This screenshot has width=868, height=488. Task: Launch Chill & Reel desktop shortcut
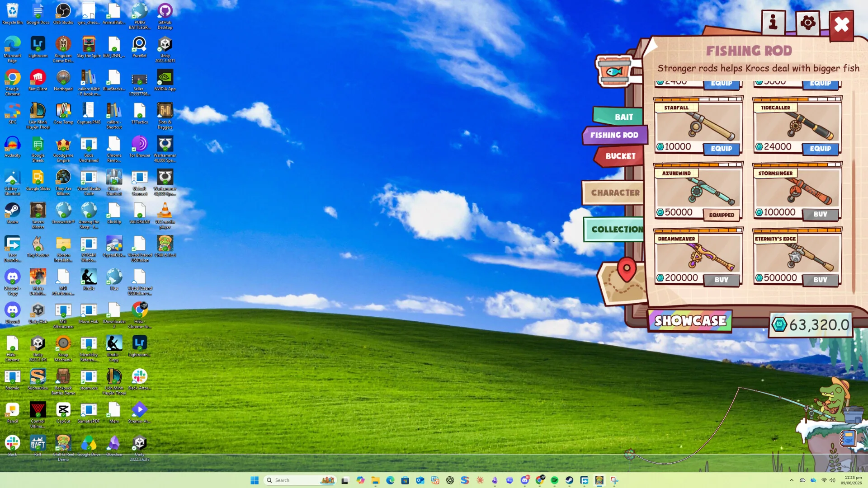coord(165,247)
